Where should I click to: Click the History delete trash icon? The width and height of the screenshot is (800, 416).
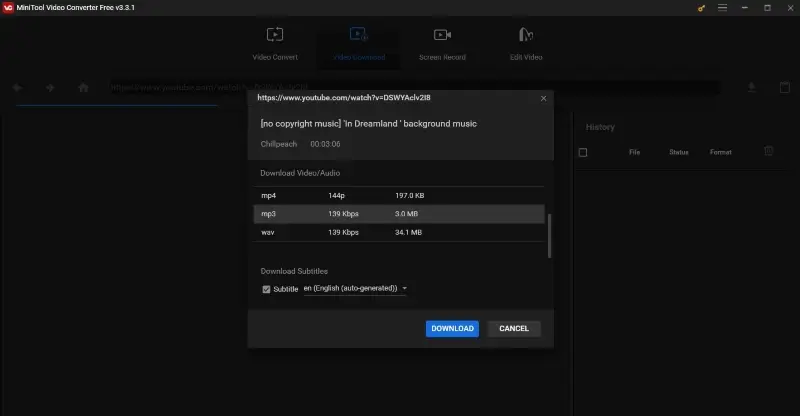(769, 151)
